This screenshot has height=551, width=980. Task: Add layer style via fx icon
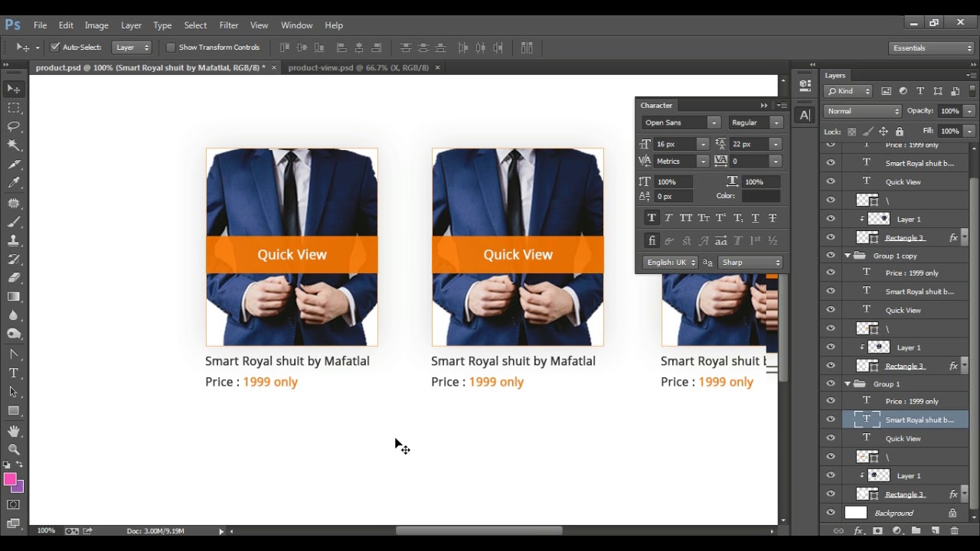tap(858, 531)
